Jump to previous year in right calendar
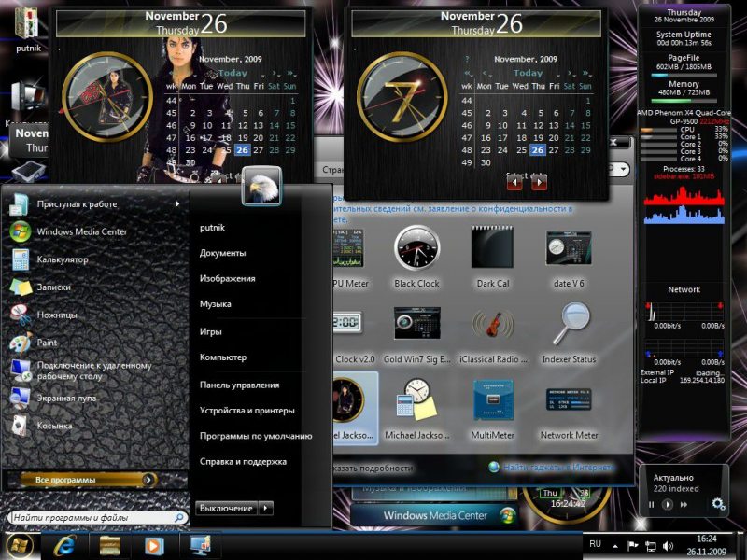747x560 pixels. click(x=469, y=74)
